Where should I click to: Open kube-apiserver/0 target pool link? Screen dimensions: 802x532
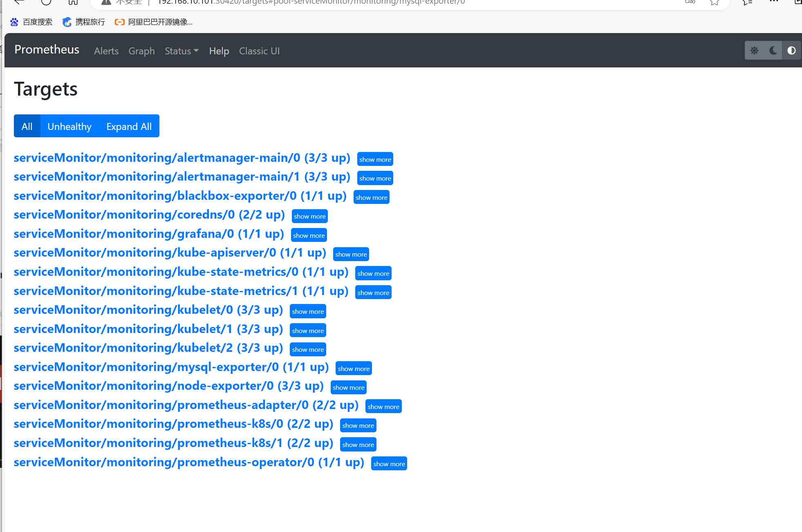[170, 253]
